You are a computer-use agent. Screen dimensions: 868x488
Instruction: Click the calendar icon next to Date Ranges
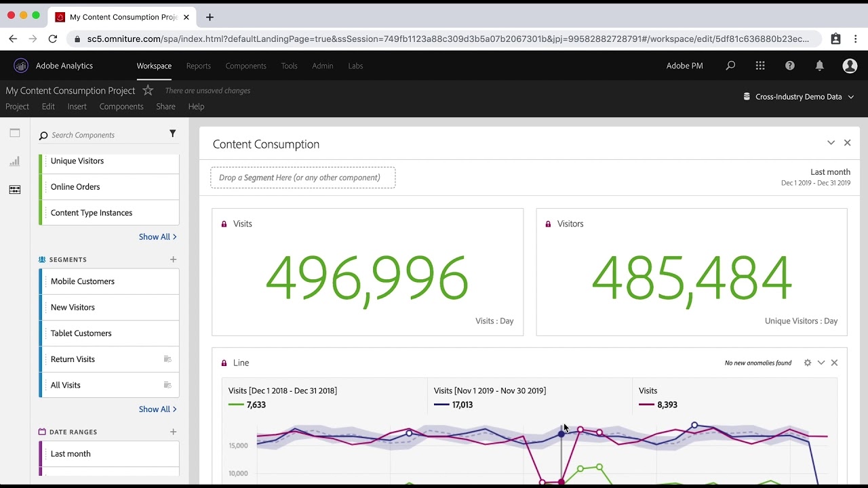[42, 432]
